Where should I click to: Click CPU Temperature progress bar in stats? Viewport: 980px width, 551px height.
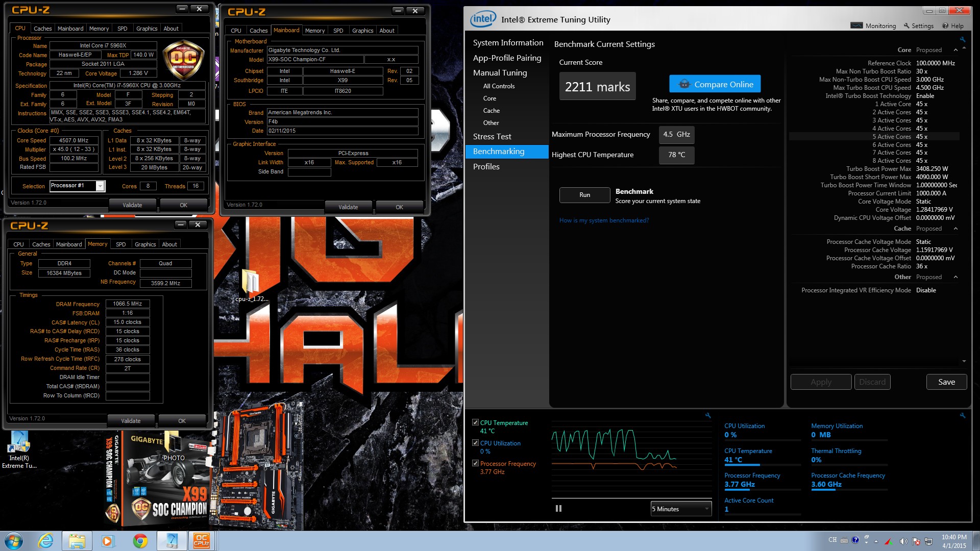tap(763, 465)
